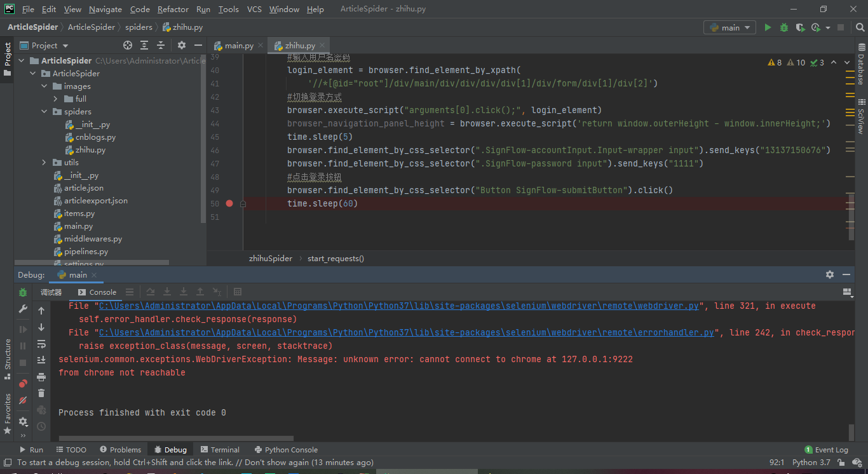
Task: Open the Terminal tool window
Action: 220,449
